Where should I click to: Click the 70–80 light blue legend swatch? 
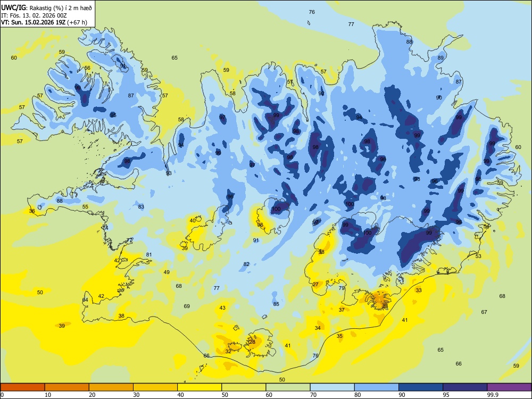pos(332,387)
